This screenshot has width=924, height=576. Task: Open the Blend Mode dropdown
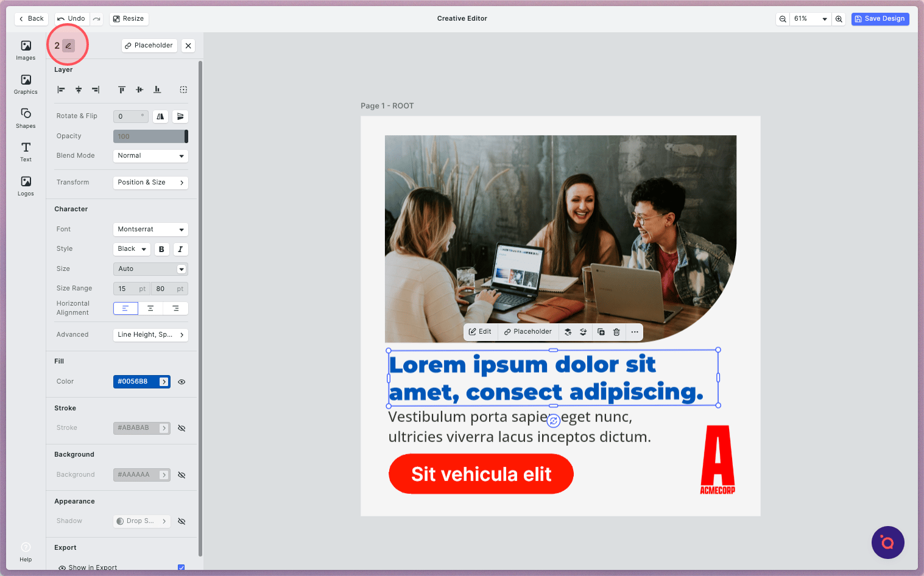[150, 156]
